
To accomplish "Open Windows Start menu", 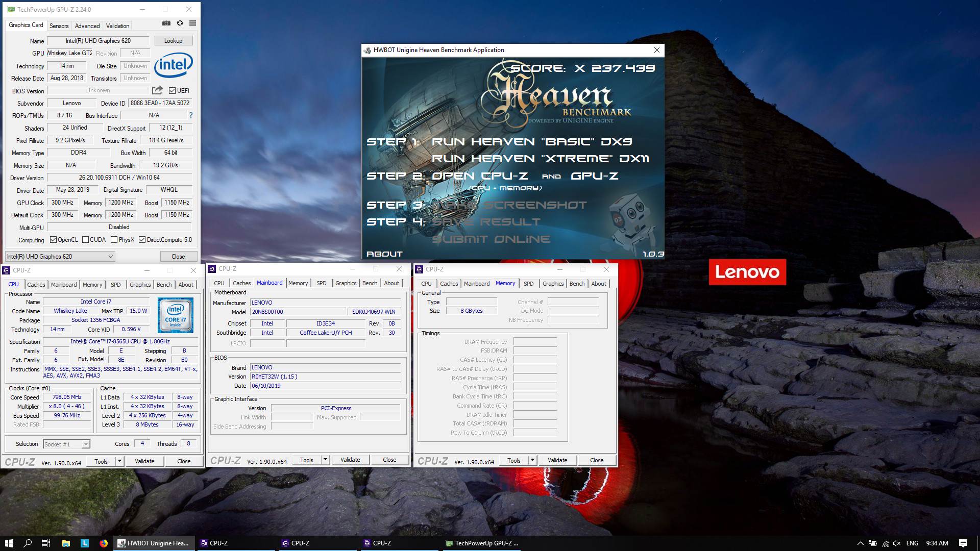I will [x=9, y=543].
